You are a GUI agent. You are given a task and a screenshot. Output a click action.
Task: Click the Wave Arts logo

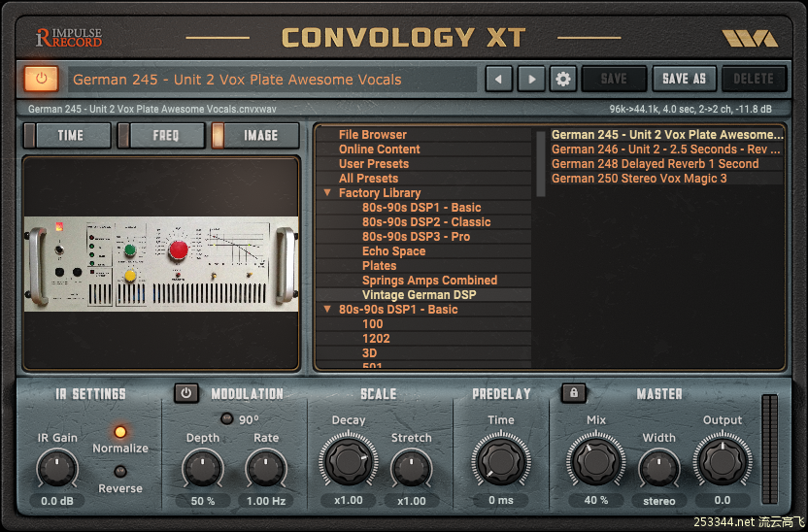tap(750, 38)
